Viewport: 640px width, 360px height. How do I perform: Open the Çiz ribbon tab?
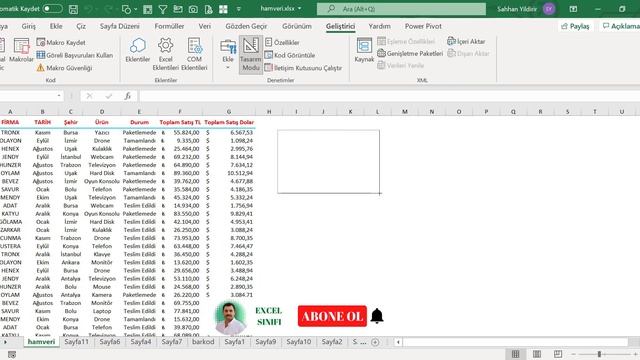click(x=81, y=26)
